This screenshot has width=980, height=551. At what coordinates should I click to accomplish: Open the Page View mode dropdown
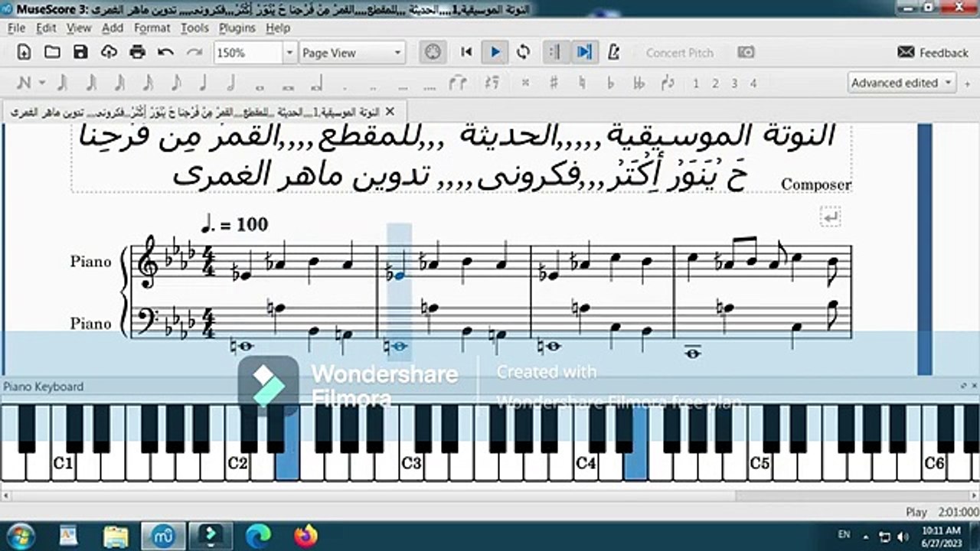(x=351, y=53)
